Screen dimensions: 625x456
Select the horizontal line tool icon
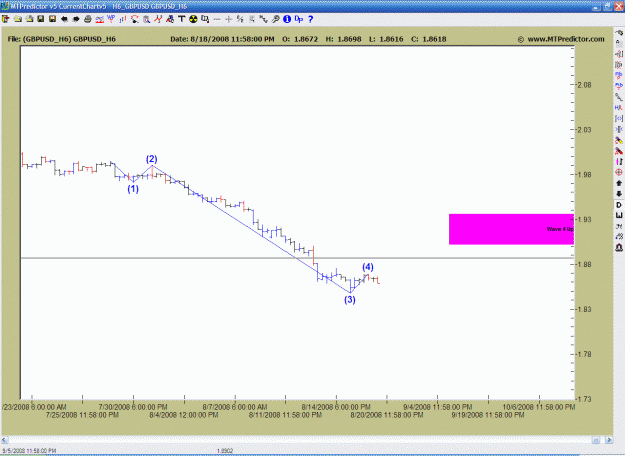pyautogui.click(x=217, y=19)
